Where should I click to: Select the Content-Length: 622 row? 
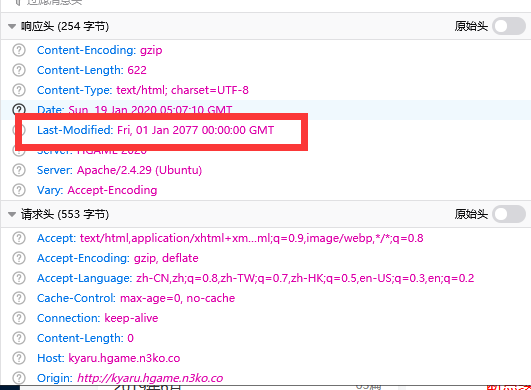point(266,70)
